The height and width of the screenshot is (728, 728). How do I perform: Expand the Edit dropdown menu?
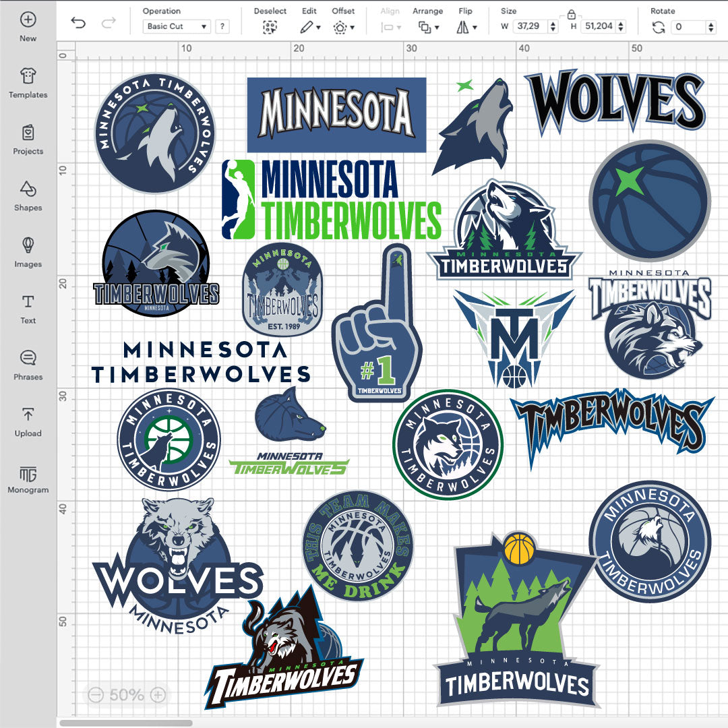pos(310,28)
